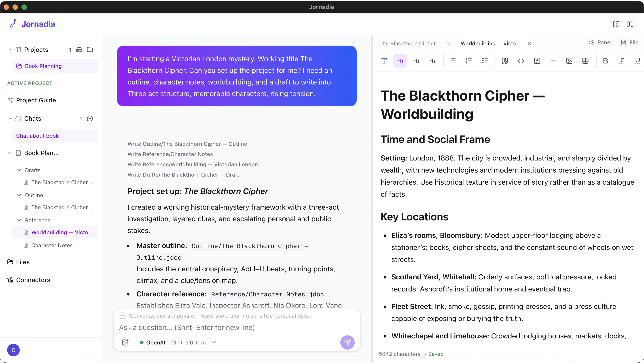Insert an image into the document
The image size is (644, 363).
(569, 61)
